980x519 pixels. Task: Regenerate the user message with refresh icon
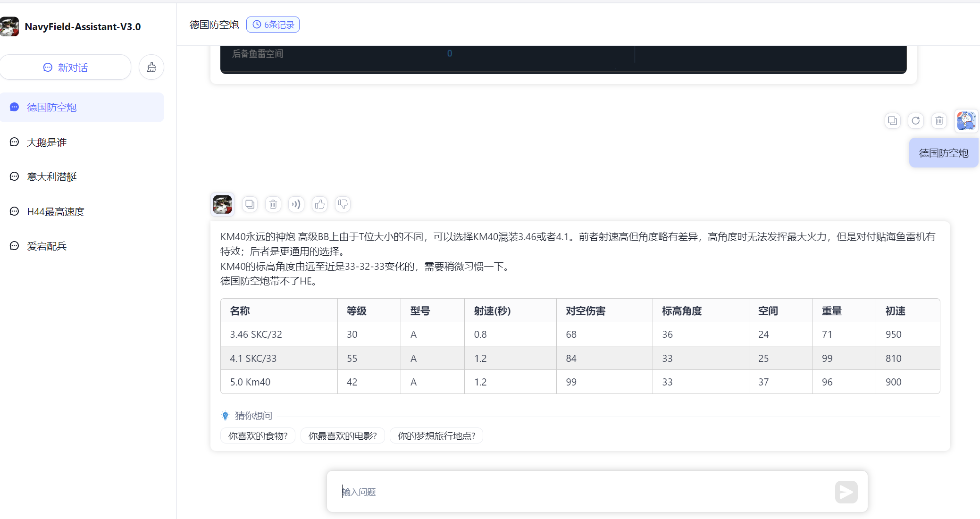[x=916, y=121]
